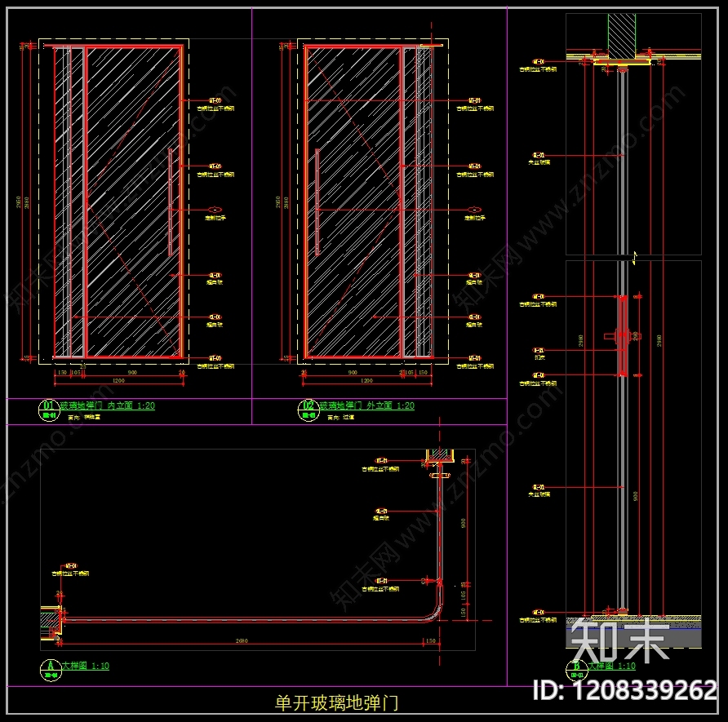Click the sheet title "单开玻璃地弹门"

[336, 702]
